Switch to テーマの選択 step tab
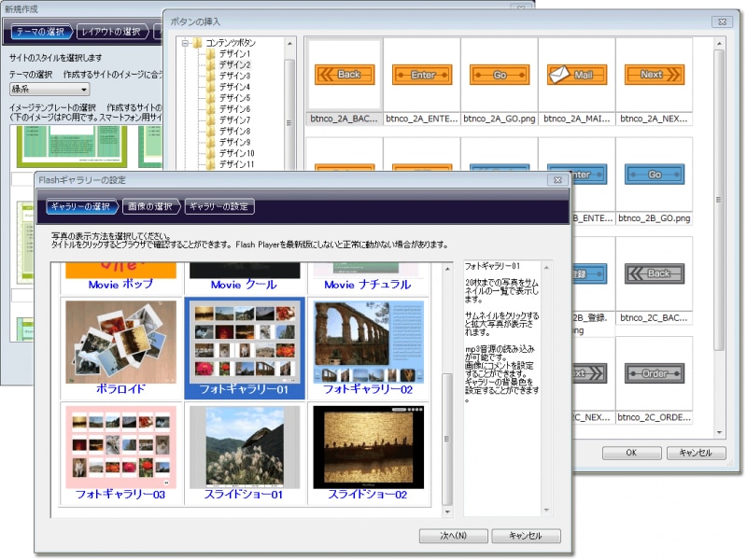This screenshot has width=747, height=560. [x=41, y=32]
